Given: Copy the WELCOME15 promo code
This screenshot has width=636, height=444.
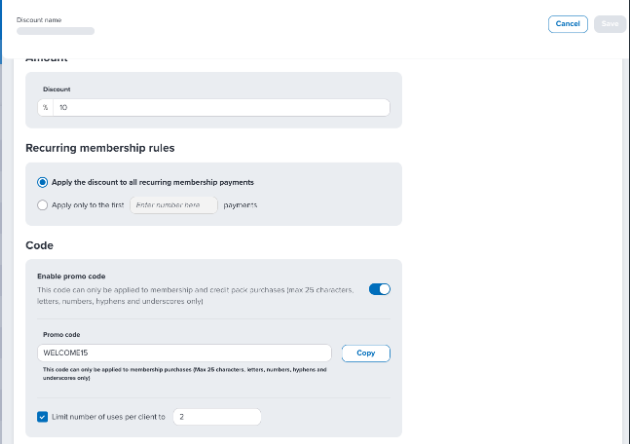Looking at the screenshot, I should pos(365,353).
